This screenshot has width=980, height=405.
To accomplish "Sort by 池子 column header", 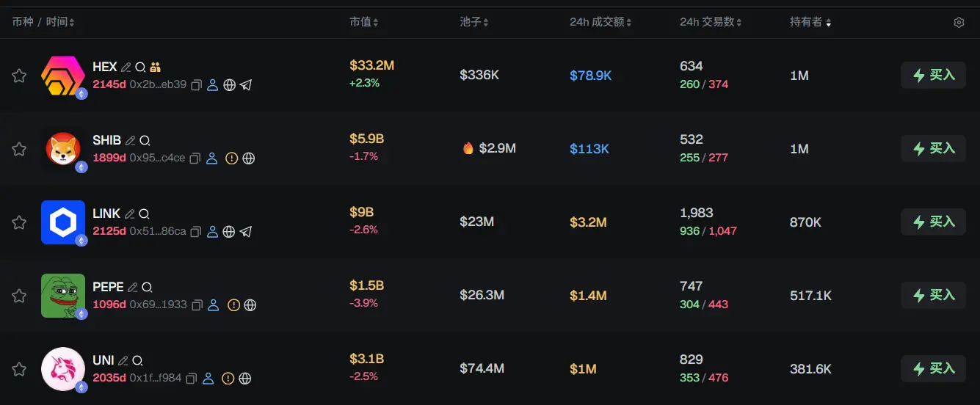I will [474, 23].
